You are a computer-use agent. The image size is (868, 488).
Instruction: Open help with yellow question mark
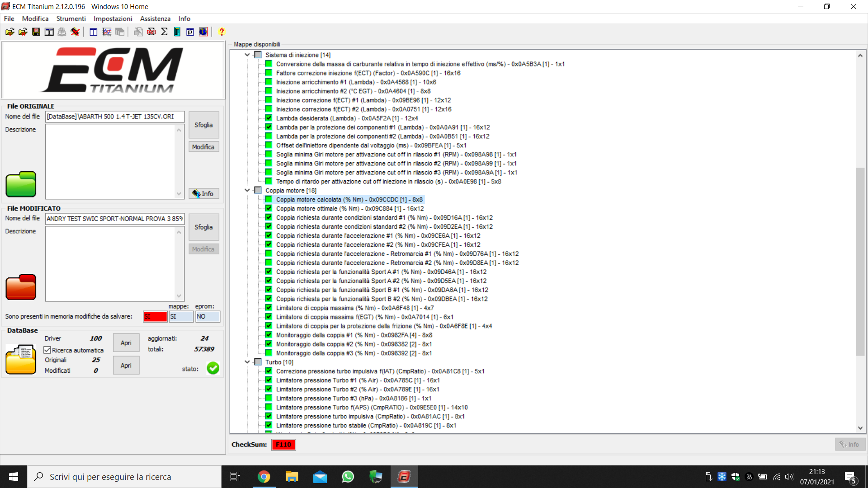tap(222, 32)
